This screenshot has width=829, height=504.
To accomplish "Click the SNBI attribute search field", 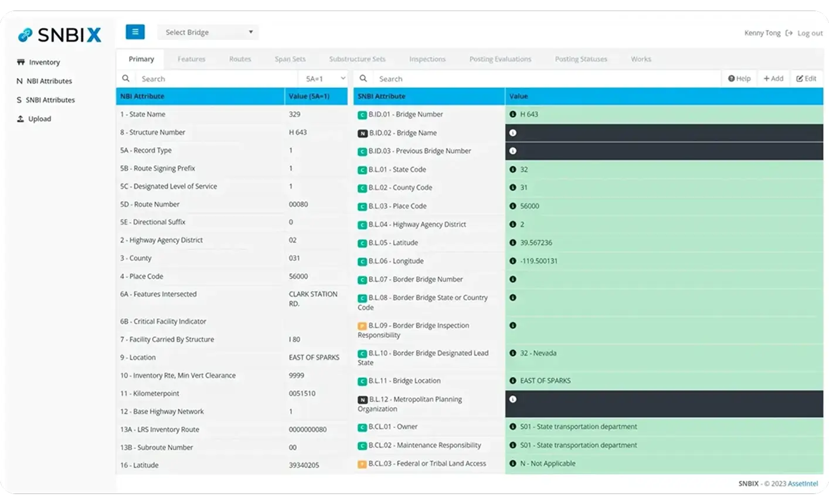I will pos(547,79).
